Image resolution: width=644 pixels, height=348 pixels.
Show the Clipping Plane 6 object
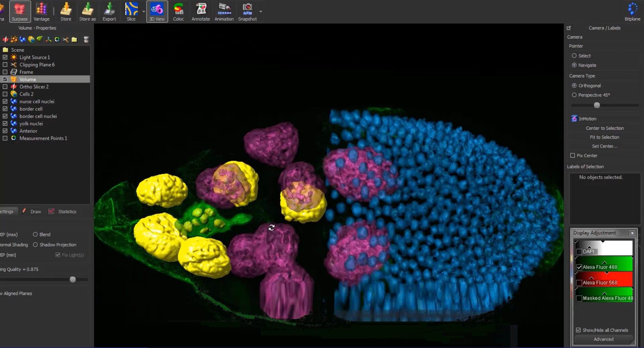tap(5, 64)
